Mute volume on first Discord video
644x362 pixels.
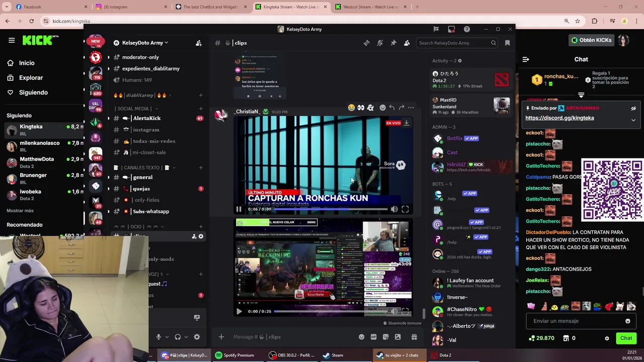tap(394, 209)
